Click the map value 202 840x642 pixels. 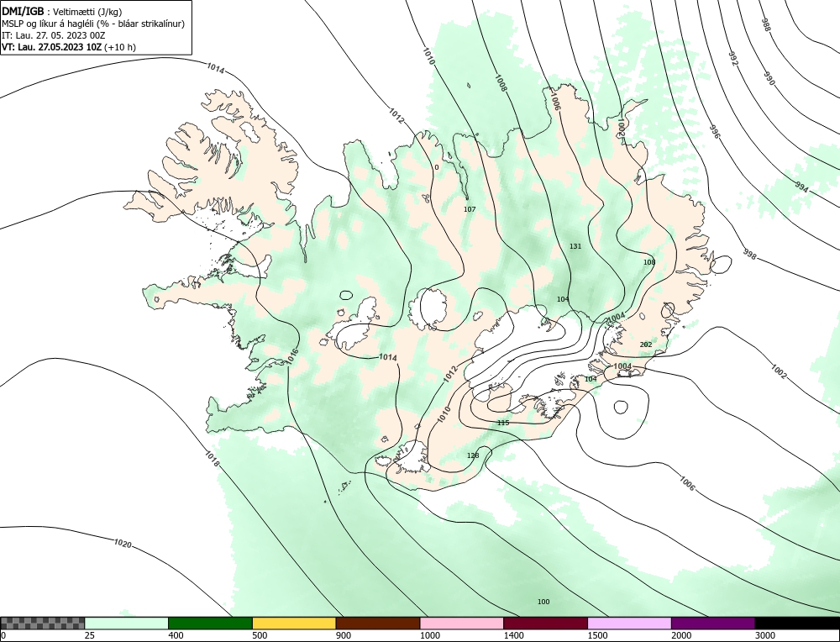click(x=646, y=345)
